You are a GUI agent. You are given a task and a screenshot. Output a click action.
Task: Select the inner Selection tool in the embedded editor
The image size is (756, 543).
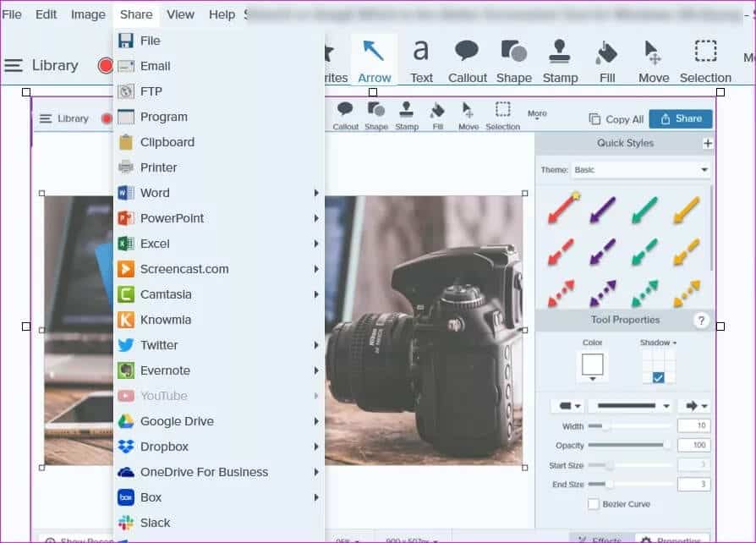[502, 116]
